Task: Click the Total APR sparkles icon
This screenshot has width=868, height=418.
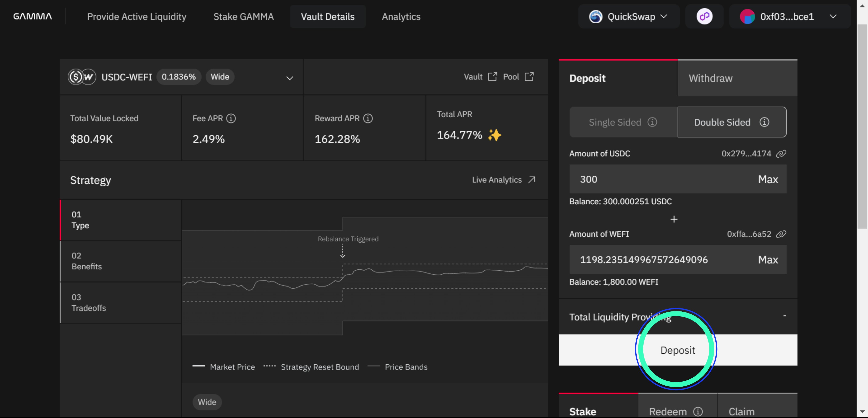Action: coord(494,135)
